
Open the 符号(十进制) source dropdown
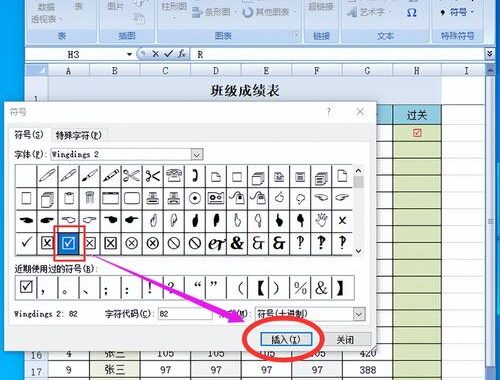point(359,314)
